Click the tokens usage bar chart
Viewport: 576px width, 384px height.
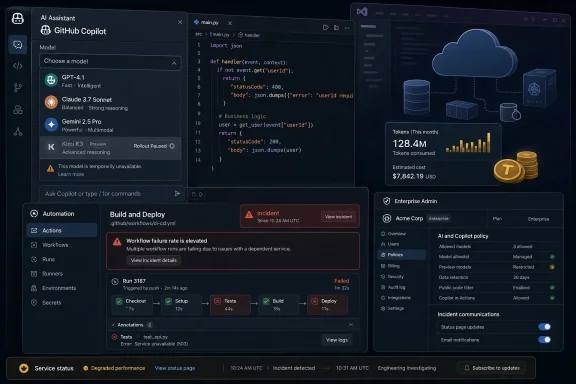coord(468,143)
